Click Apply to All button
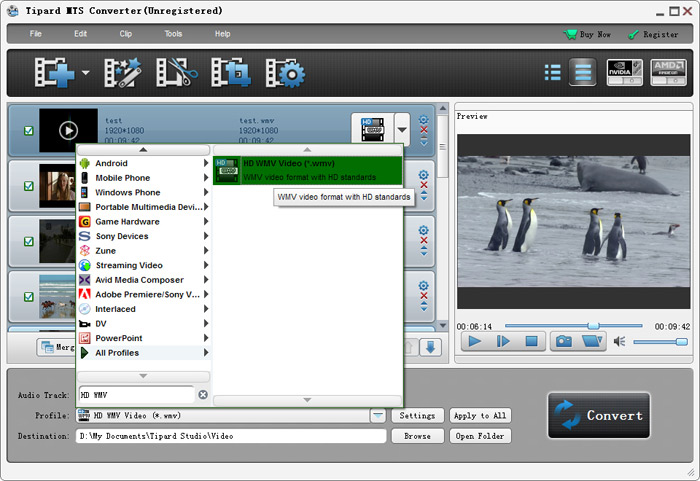Image resolution: width=700 pixels, height=481 pixels. tap(480, 416)
